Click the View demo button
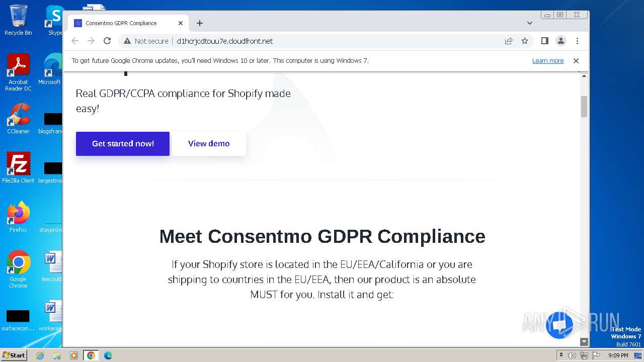This screenshot has width=644, height=362. [209, 144]
